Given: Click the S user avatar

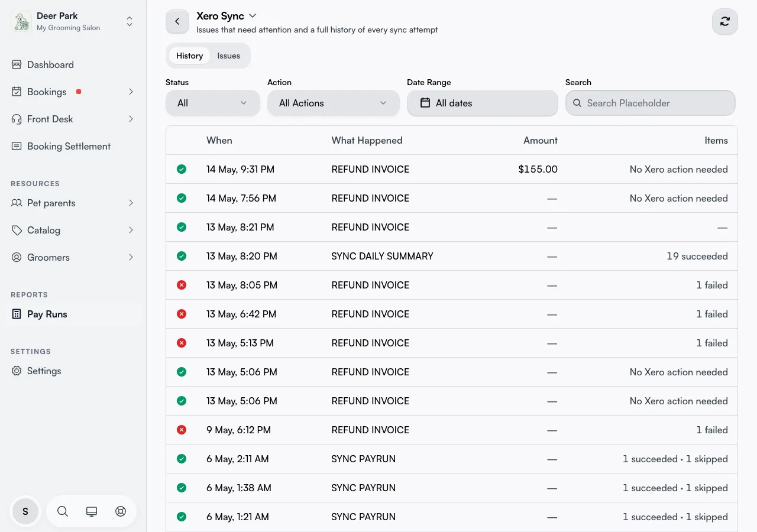Looking at the screenshot, I should [x=25, y=511].
